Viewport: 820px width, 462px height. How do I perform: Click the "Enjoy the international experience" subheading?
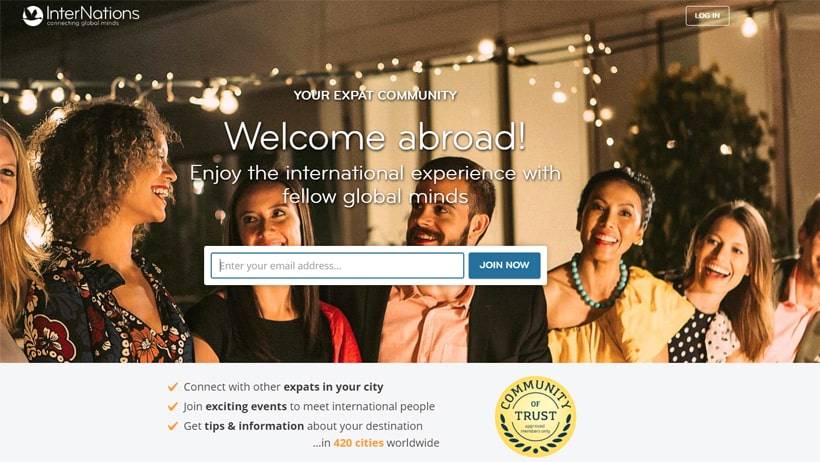[x=375, y=185]
